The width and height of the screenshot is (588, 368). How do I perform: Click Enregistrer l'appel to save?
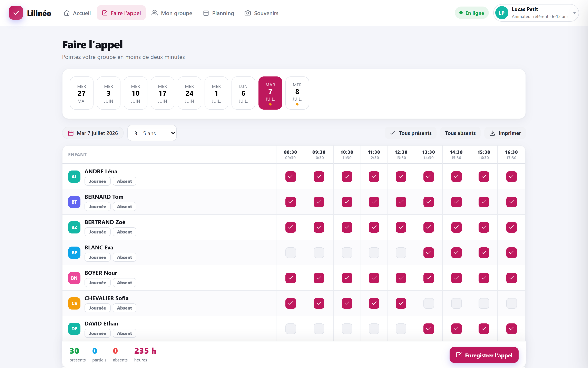tap(484, 355)
